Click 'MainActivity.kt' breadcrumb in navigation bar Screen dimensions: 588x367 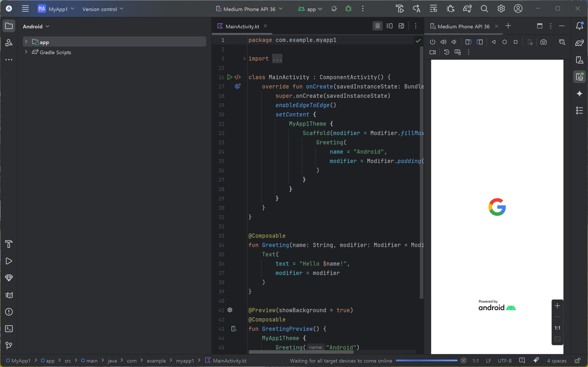(226, 361)
